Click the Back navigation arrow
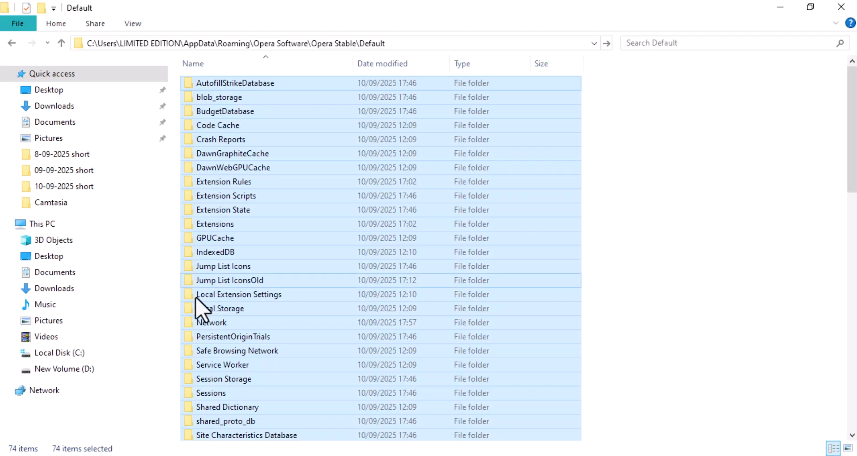This screenshot has width=857, height=456. pos(12,43)
